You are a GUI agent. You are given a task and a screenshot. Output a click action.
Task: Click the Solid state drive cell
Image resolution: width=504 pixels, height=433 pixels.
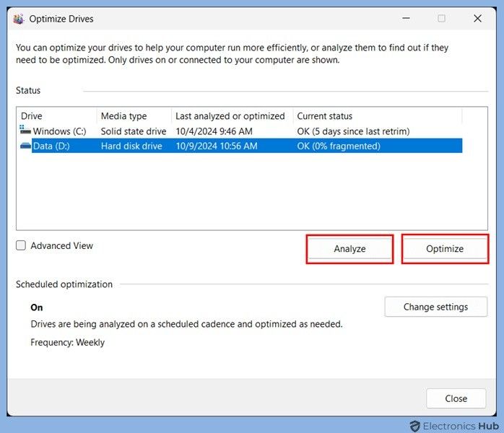click(x=134, y=131)
